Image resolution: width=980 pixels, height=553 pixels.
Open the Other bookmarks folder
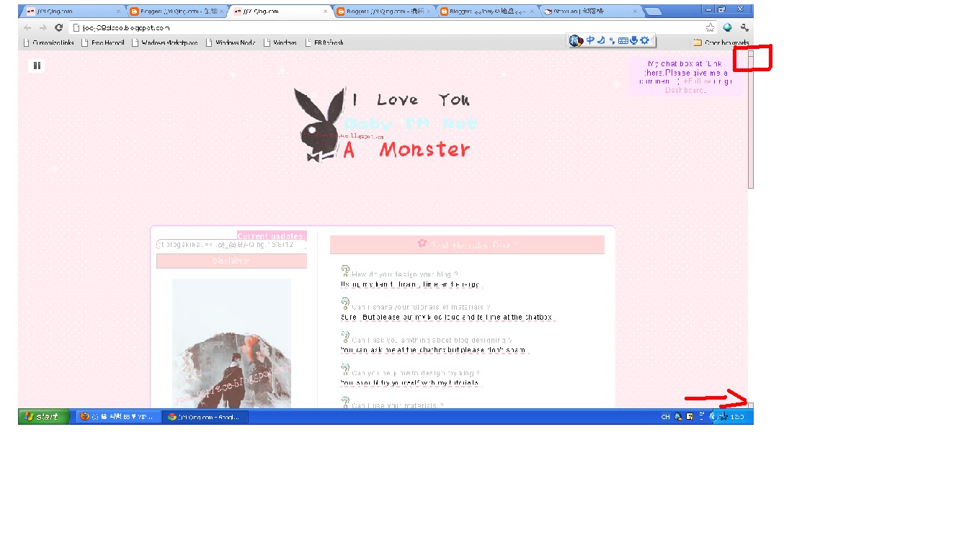pyautogui.click(x=721, y=42)
